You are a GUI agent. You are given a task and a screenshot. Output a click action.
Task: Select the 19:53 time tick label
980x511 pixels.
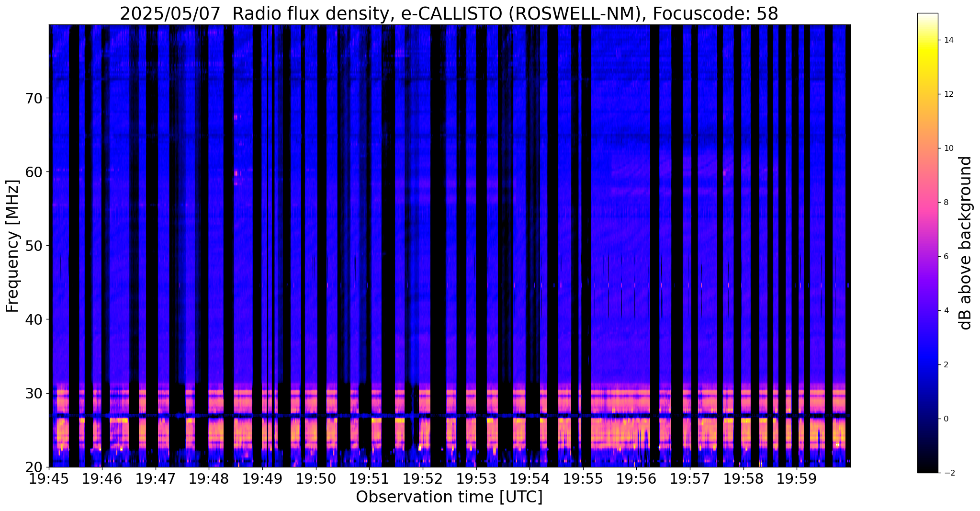point(476,478)
